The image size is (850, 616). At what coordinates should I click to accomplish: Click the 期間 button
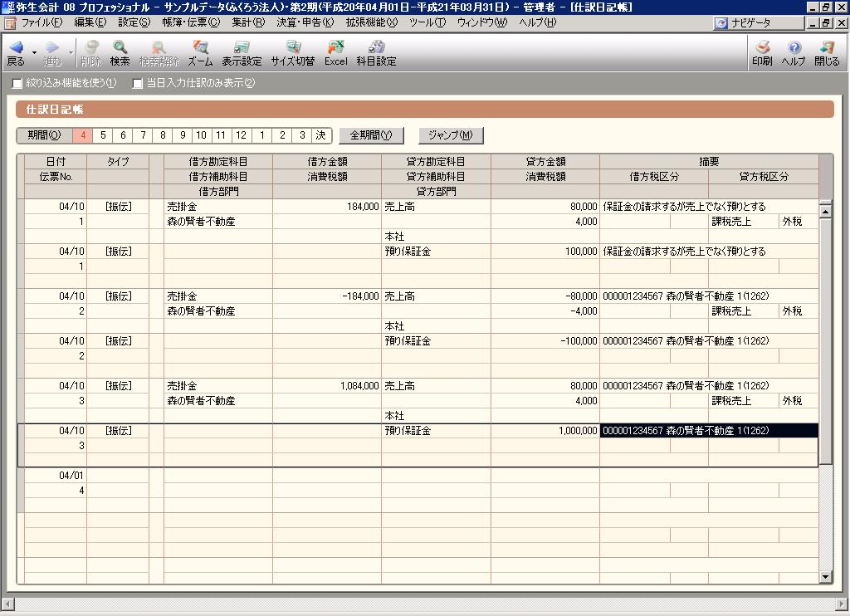pos(45,135)
